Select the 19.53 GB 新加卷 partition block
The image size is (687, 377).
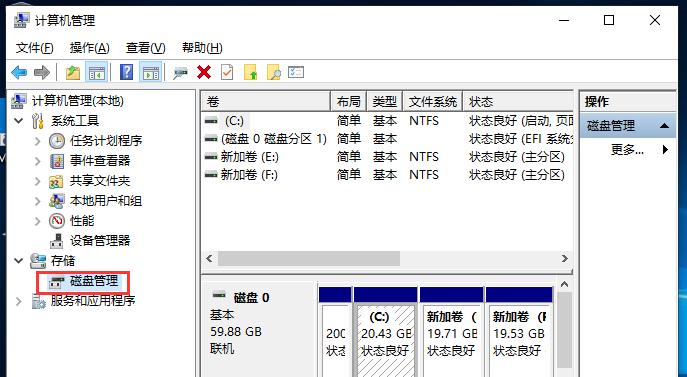(x=519, y=333)
